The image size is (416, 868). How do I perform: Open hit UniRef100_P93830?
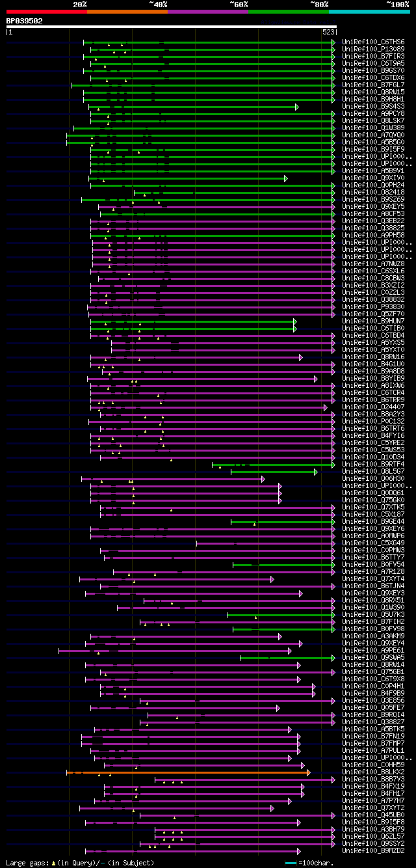tap(373, 306)
